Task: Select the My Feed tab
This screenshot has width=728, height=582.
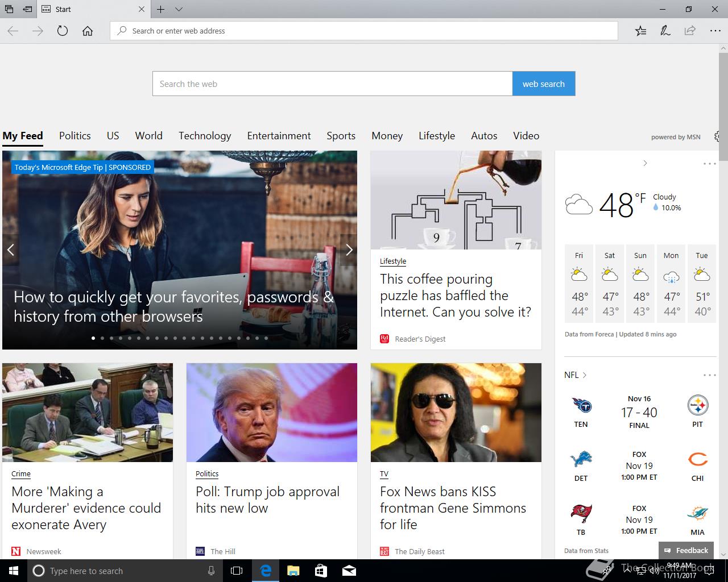Action: (x=23, y=136)
